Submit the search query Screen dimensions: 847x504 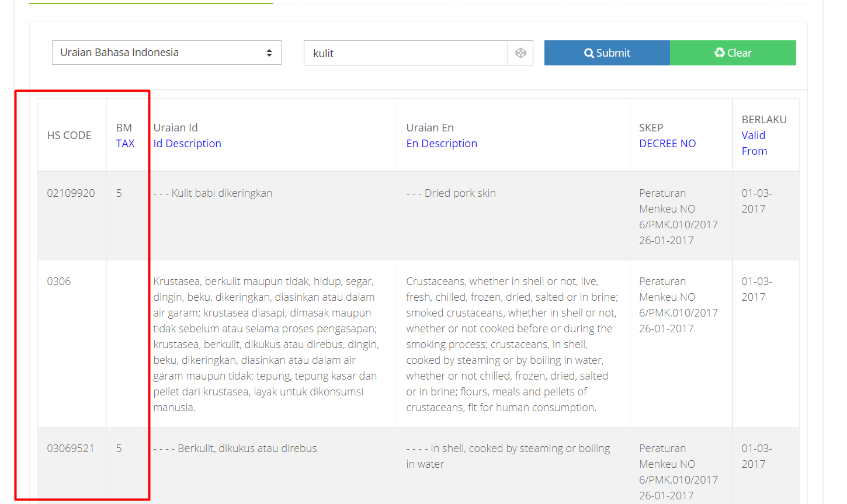[607, 53]
